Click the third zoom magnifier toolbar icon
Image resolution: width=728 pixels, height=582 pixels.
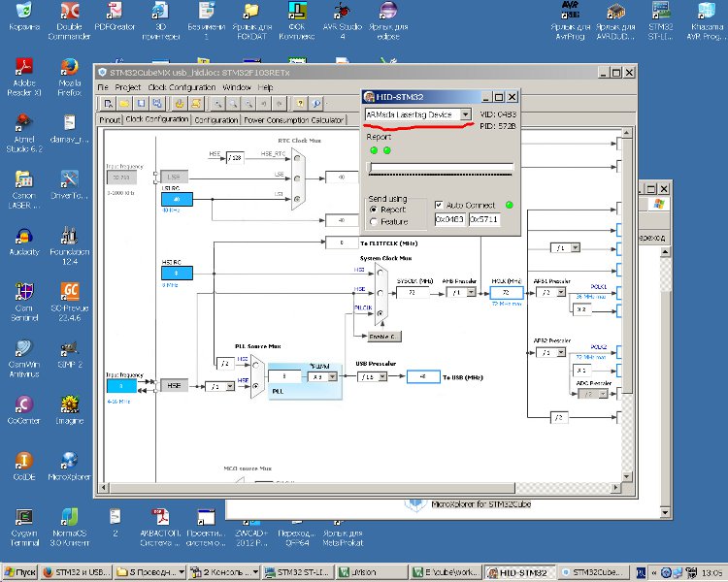pos(248,103)
